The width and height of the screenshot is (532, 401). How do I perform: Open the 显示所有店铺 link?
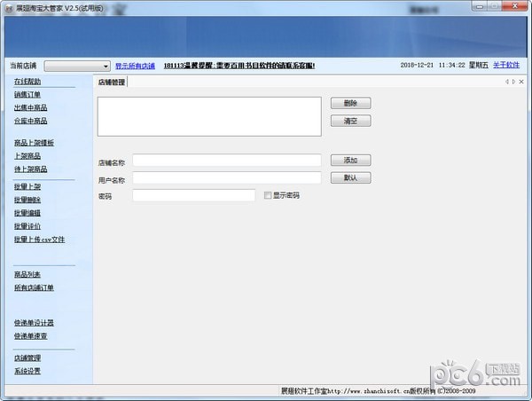[135, 66]
